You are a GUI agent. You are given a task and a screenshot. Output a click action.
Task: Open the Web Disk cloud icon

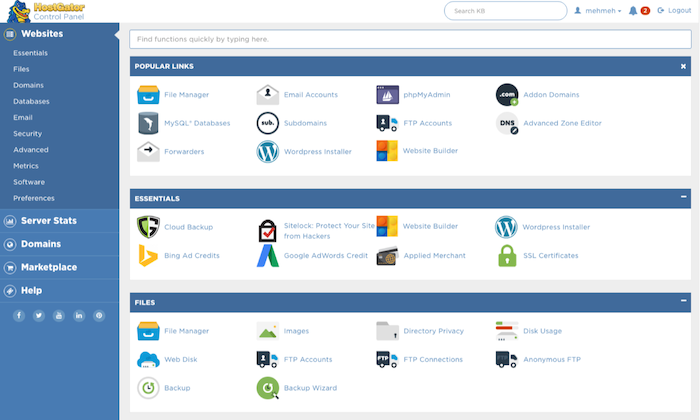(x=148, y=360)
